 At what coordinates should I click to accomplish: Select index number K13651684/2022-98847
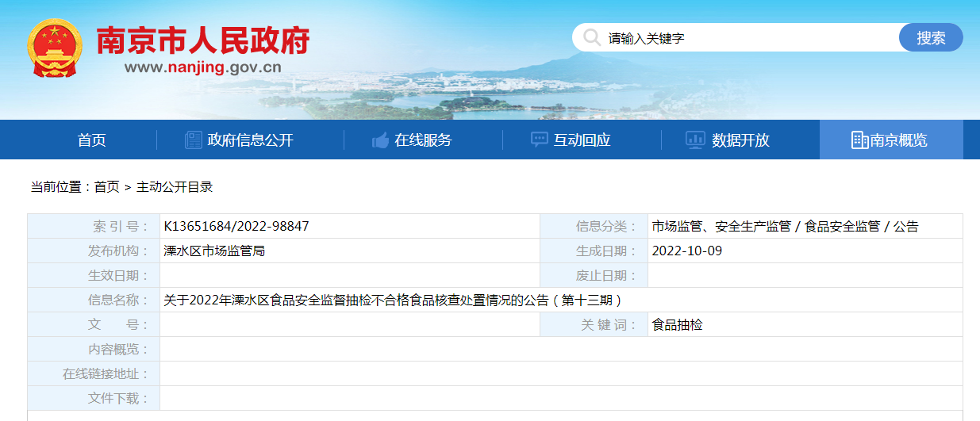236,227
